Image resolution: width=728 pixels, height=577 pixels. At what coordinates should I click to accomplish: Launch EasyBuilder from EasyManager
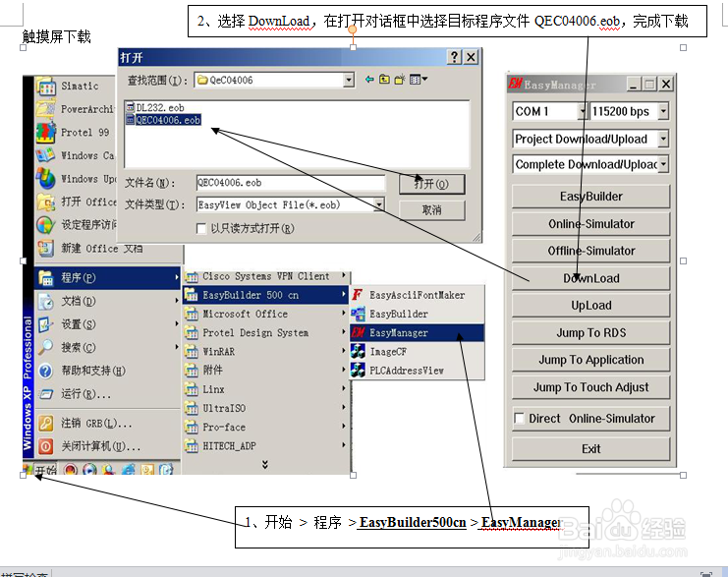tap(591, 197)
